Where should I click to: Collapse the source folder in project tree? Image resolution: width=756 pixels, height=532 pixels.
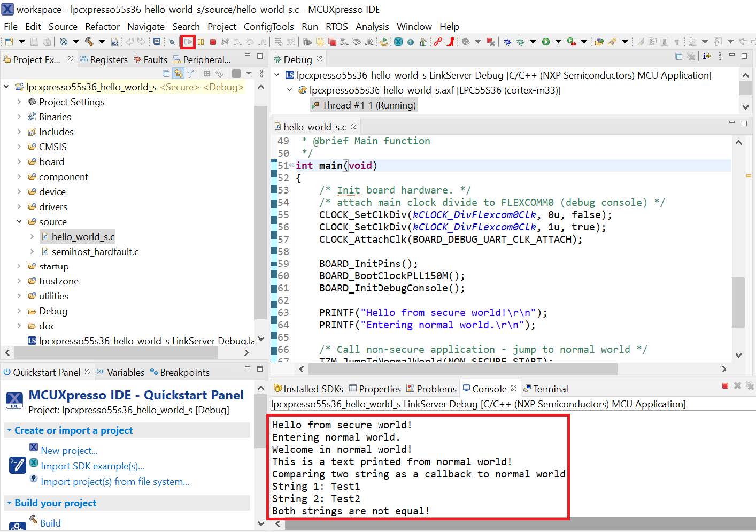coord(19,221)
